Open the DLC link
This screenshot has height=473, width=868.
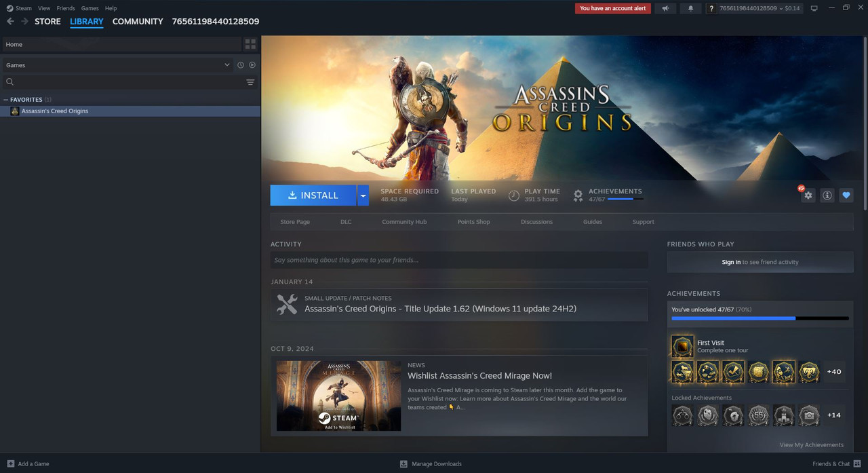tap(346, 222)
